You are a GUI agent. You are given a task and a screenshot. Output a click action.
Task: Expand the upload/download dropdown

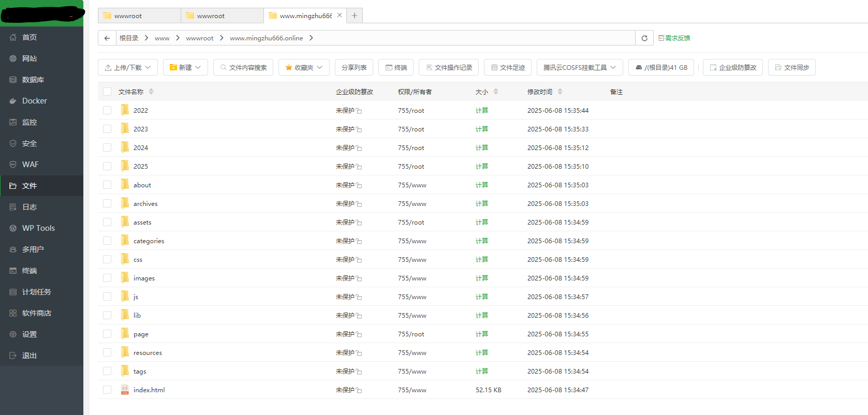coord(128,67)
